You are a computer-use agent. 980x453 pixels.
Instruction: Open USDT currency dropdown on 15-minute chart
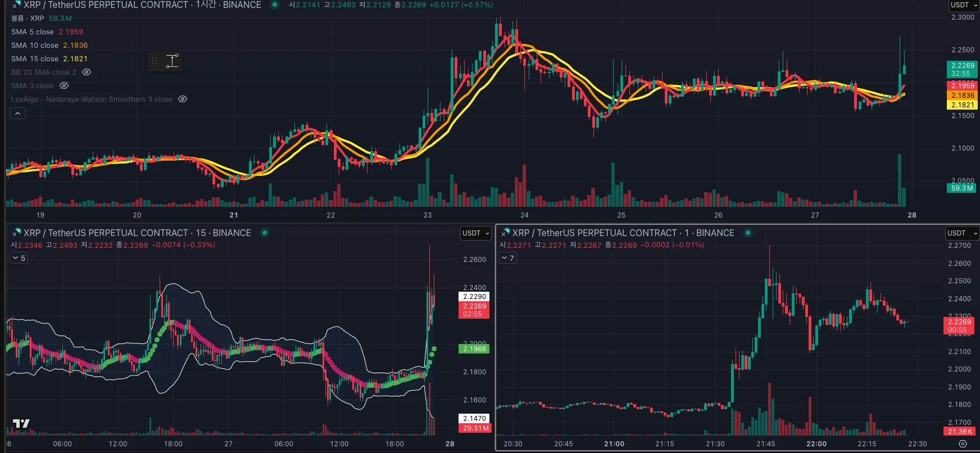(475, 233)
